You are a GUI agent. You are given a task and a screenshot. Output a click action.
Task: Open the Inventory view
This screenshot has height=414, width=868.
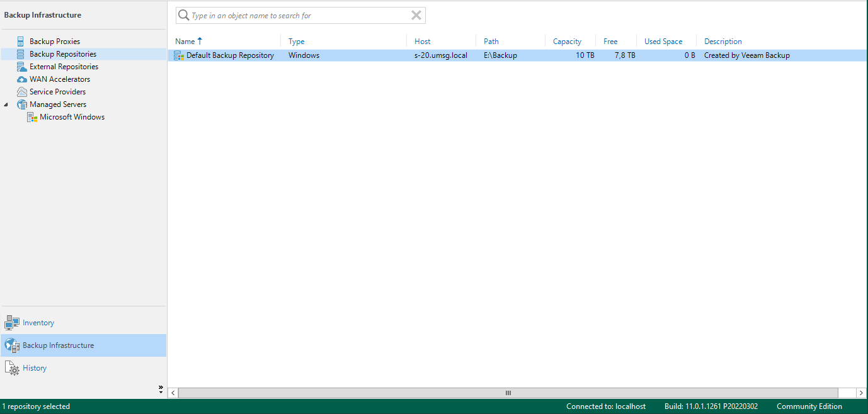coord(38,323)
